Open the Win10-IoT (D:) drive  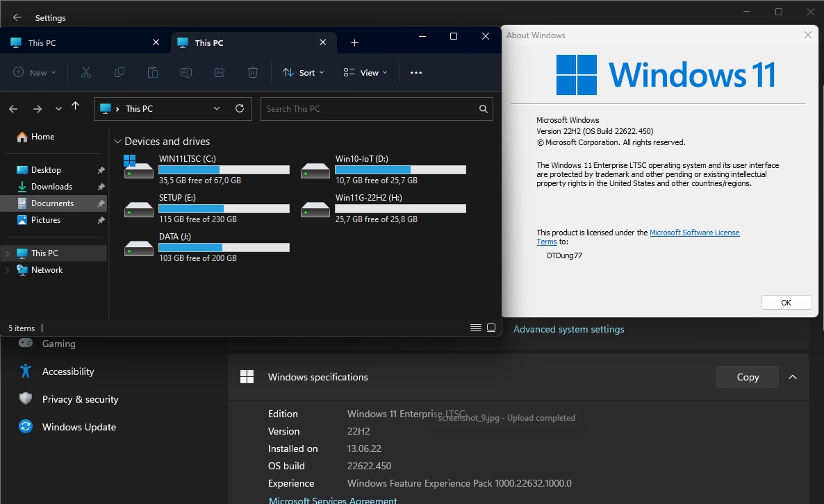pos(383,169)
